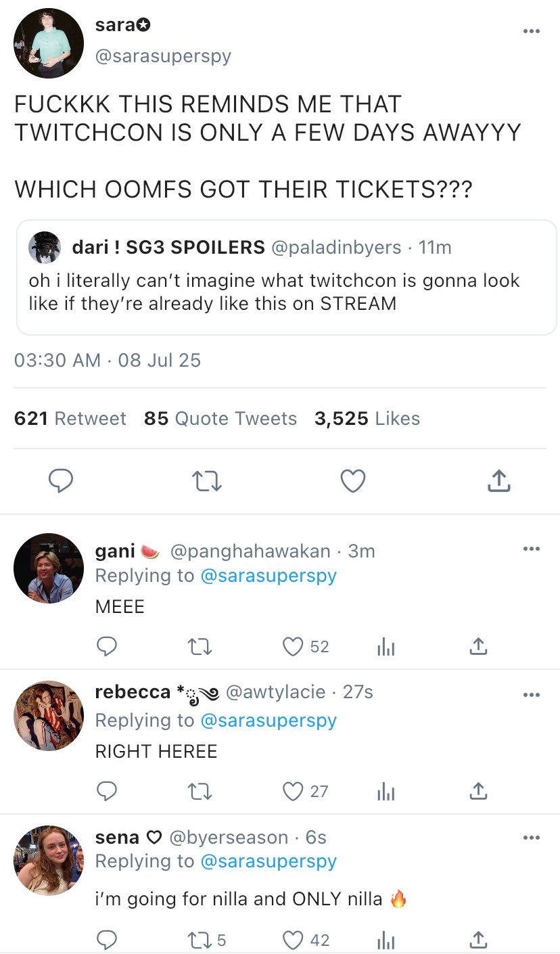Image resolution: width=560 pixels, height=954 pixels.
Task: Open more options on sara's tweet
Action: pos(532,31)
